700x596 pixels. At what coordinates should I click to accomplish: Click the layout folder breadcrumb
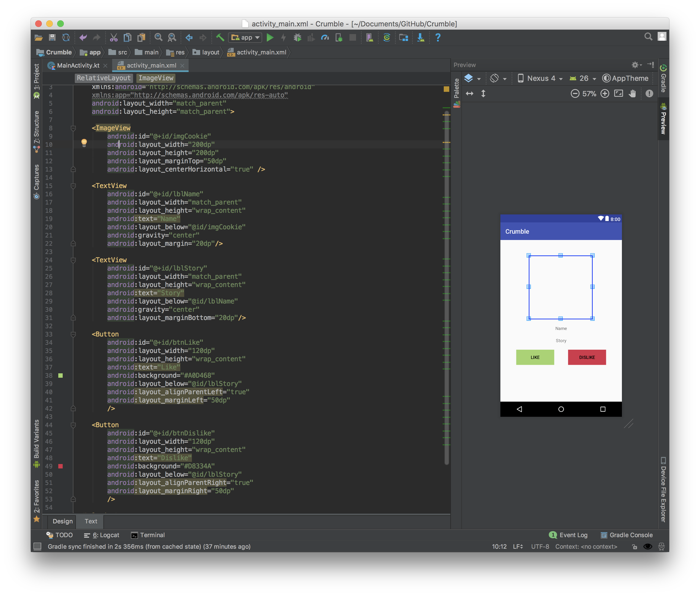pyautogui.click(x=206, y=52)
